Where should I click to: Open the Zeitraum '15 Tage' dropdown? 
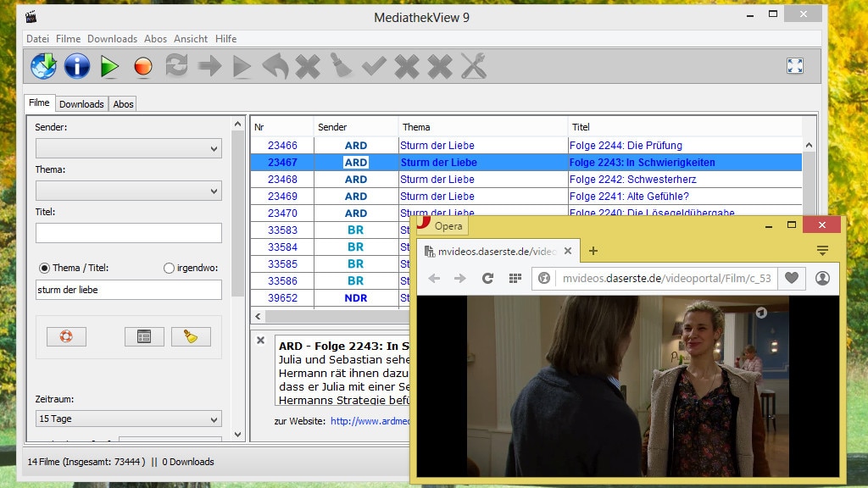(128, 419)
